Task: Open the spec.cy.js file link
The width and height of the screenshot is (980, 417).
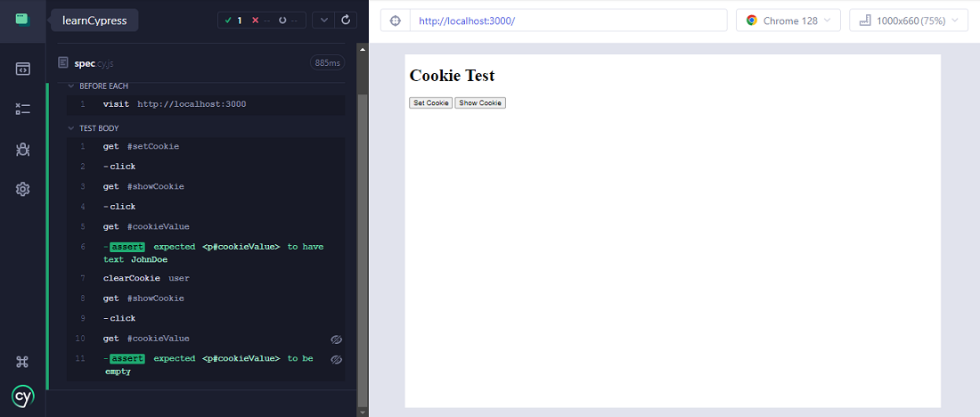Action: pyautogui.click(x=94, y=63)
